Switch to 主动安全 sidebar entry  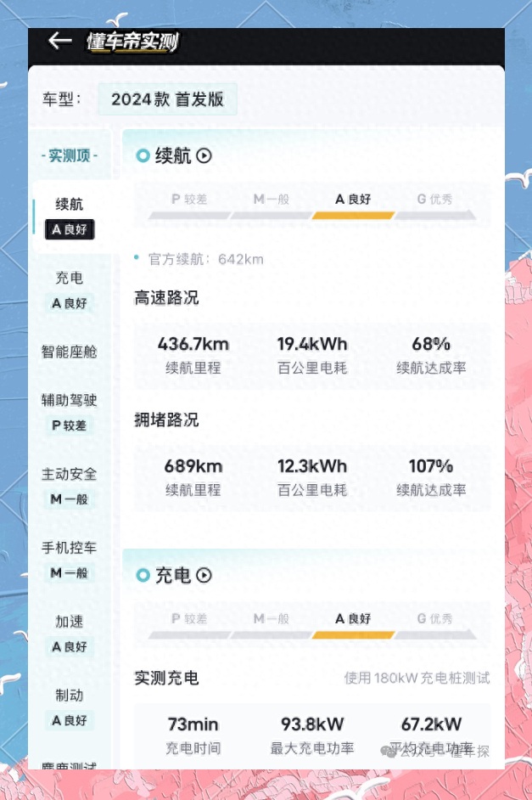[70, 487]
